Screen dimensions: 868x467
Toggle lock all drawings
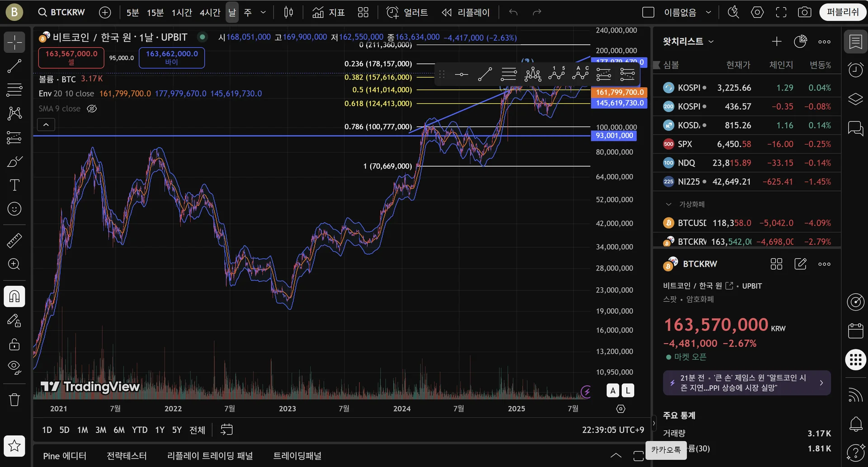14,345
